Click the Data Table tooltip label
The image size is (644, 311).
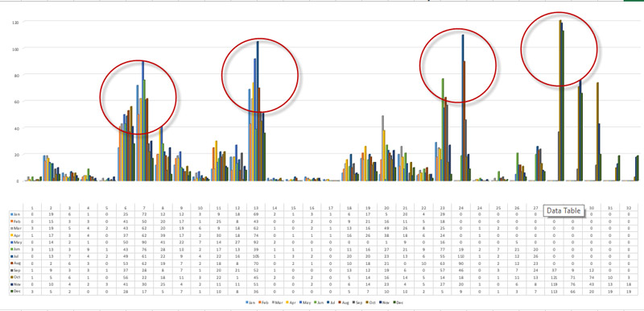[563, 211]
